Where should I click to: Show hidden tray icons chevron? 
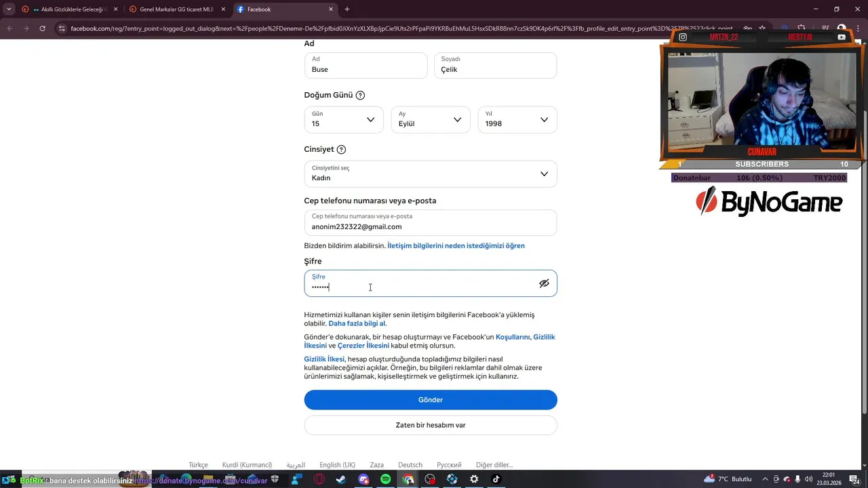click(766, 479)
